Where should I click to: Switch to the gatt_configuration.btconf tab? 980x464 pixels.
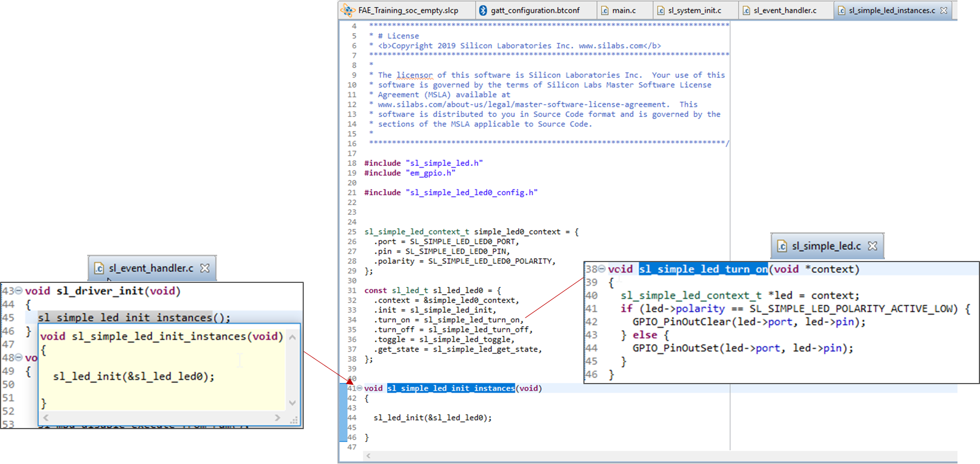pyautogui.click(x=534, y=10)
